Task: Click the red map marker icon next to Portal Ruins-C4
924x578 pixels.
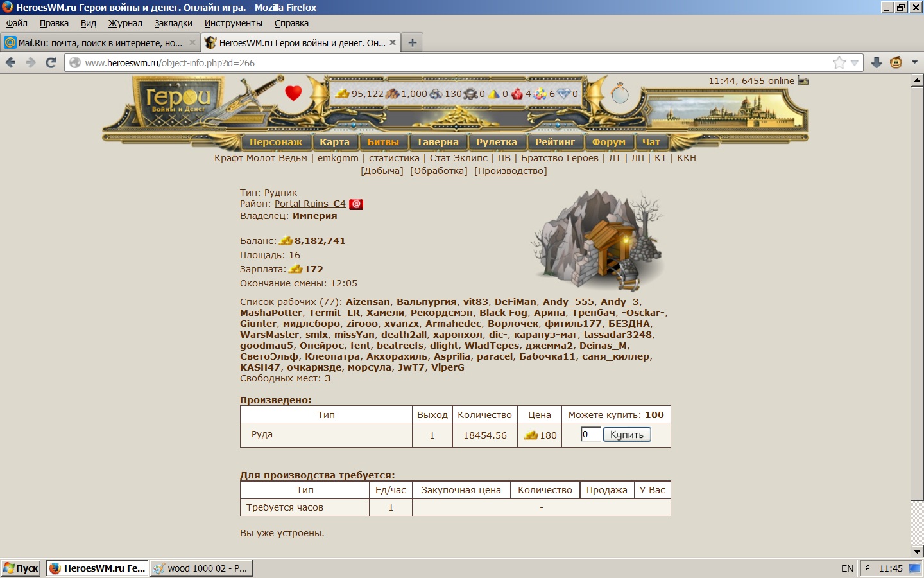Action: click(356, 204)
